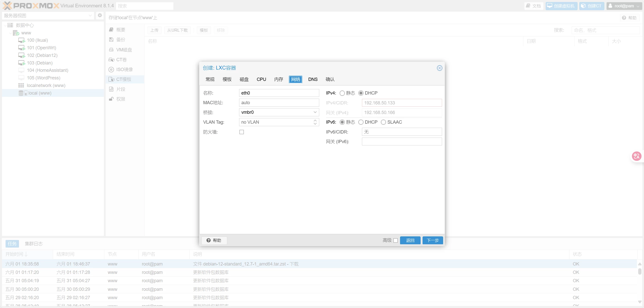
Task: Click the 下一步 next button
Action: [432, 240]
